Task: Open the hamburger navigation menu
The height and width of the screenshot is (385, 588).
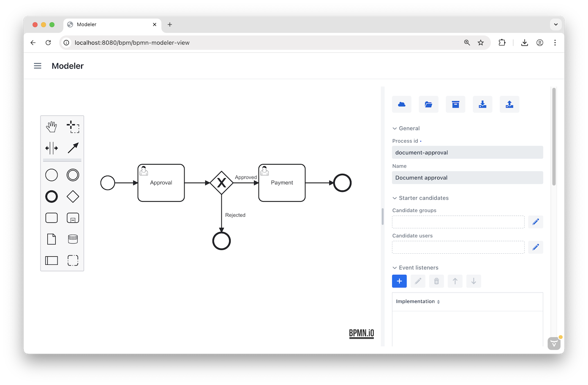Action: [x=38, y=66]
